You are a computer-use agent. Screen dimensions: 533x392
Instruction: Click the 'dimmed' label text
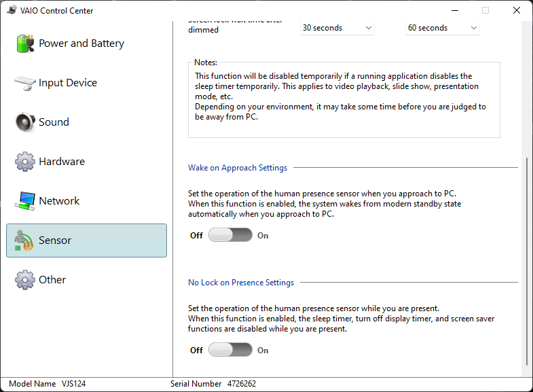[x=203, y=30]
